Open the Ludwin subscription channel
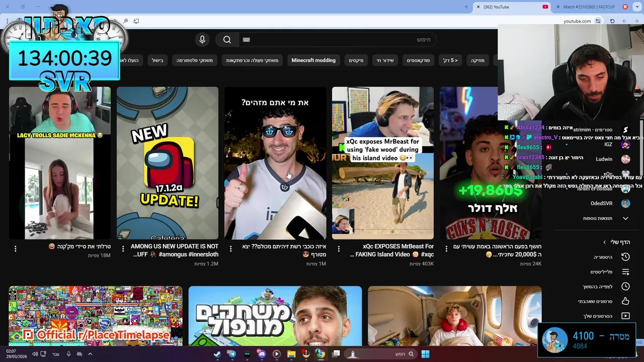Image resolution: width=644 pixels, height=362 pixels. coord(612,159)
